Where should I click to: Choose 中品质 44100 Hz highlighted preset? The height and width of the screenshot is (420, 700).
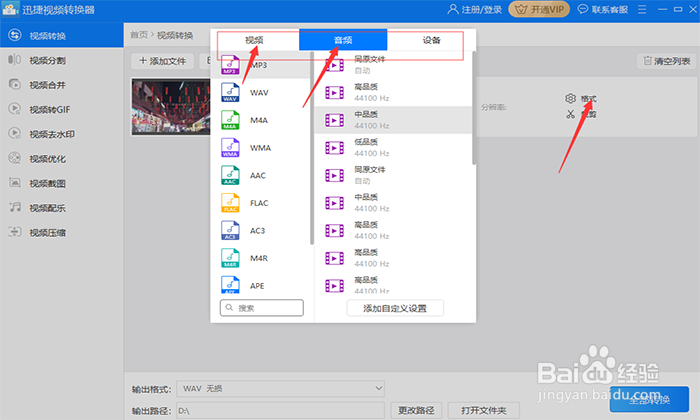[x=393, y=120]
